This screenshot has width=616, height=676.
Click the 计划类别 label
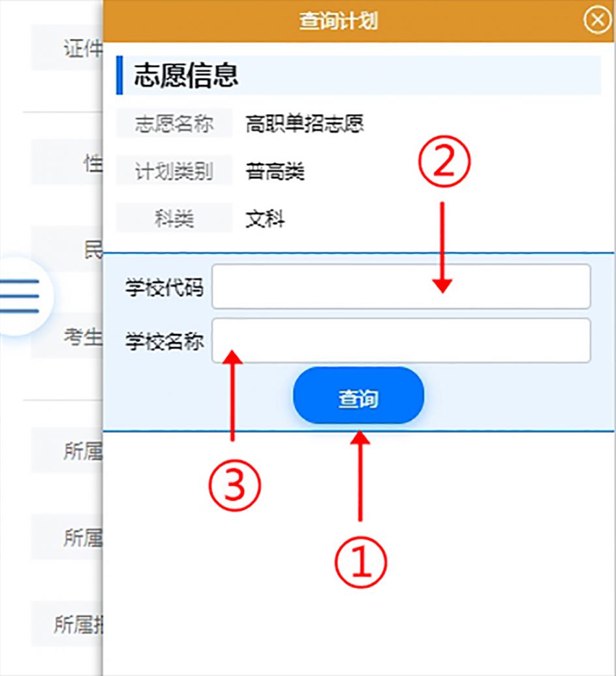coord(174,171)
